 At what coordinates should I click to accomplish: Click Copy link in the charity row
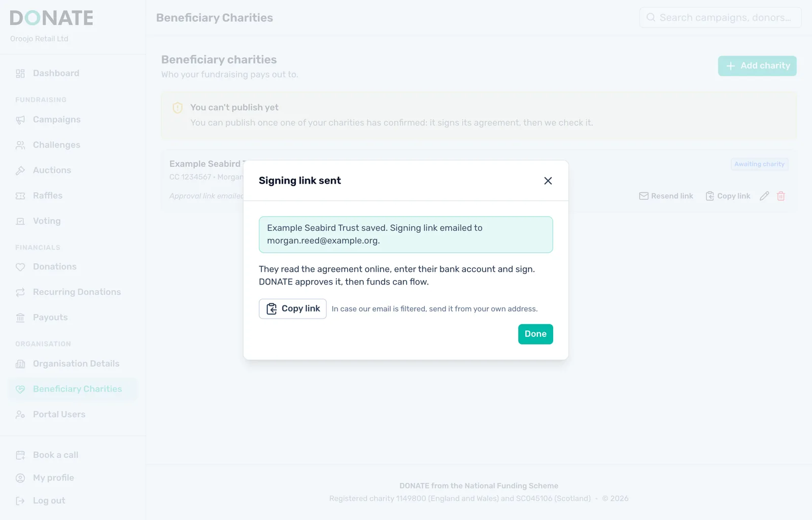728,196
